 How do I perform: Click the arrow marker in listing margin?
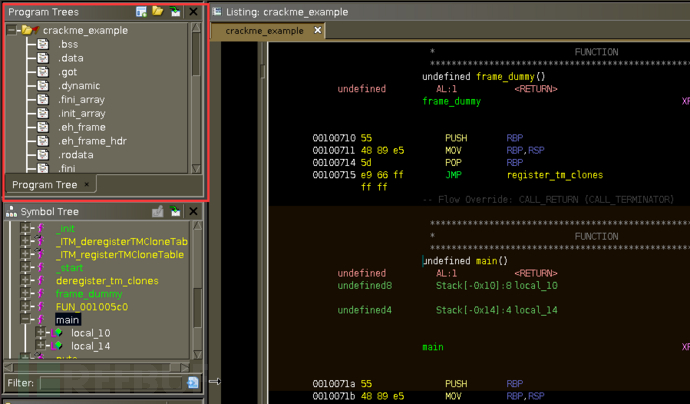(x=212, y=381)
